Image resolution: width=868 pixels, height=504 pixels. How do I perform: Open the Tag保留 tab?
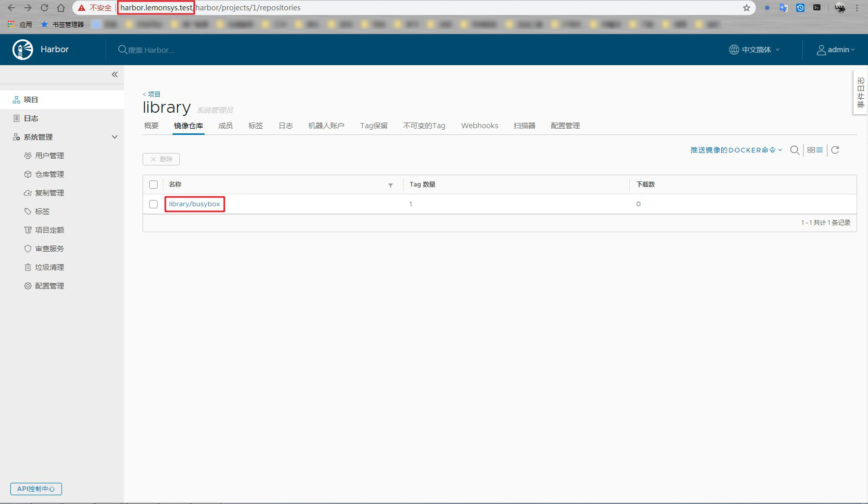(x=374, y=126)
